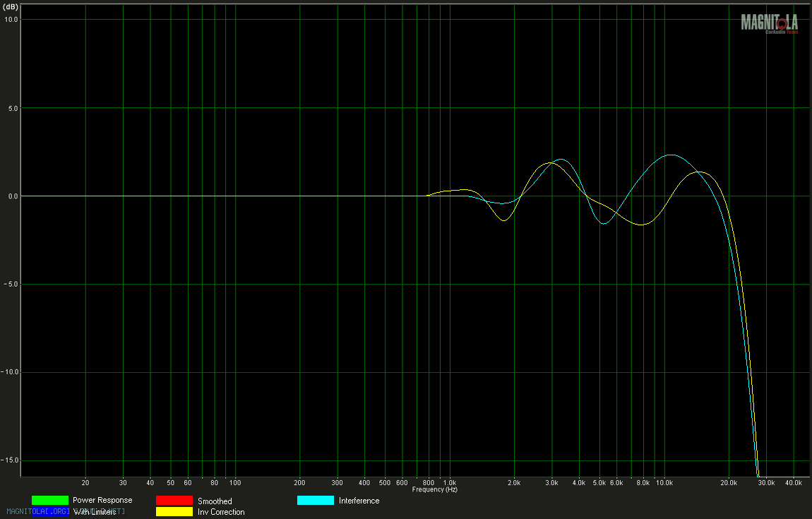Select the "Interference" legend label

pyautogui.click(x=359, y=501)
